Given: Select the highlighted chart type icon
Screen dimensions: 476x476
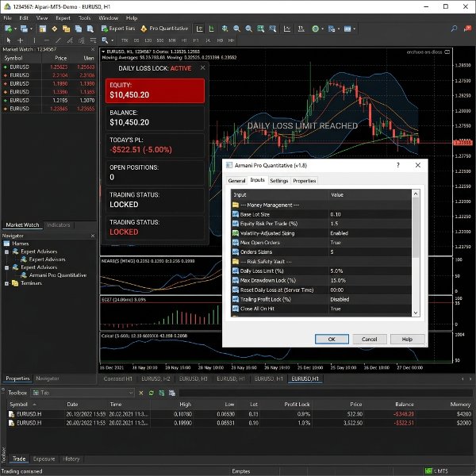Looking at the screenshot, I should [x=199, y=29].
